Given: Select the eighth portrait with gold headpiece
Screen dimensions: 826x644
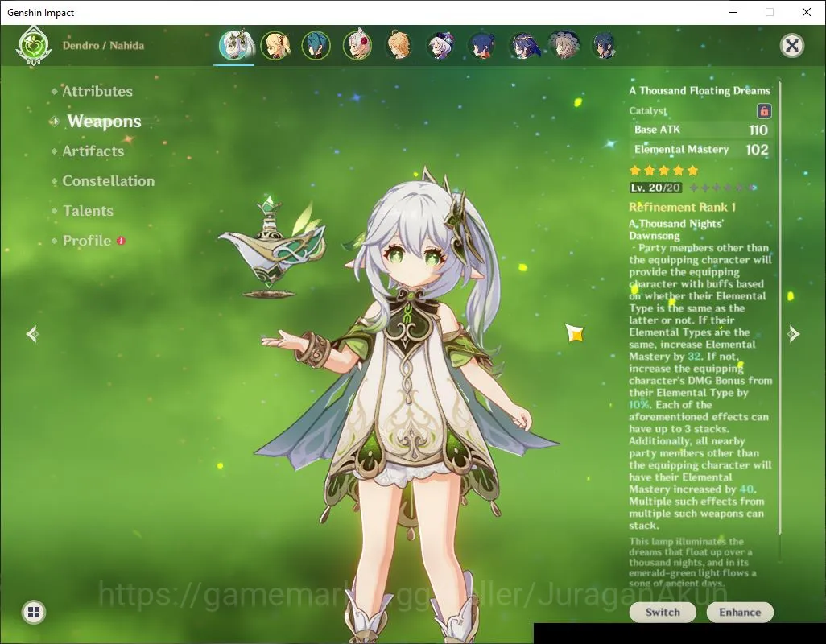Looking at the screenshot, I should (523, 45).
